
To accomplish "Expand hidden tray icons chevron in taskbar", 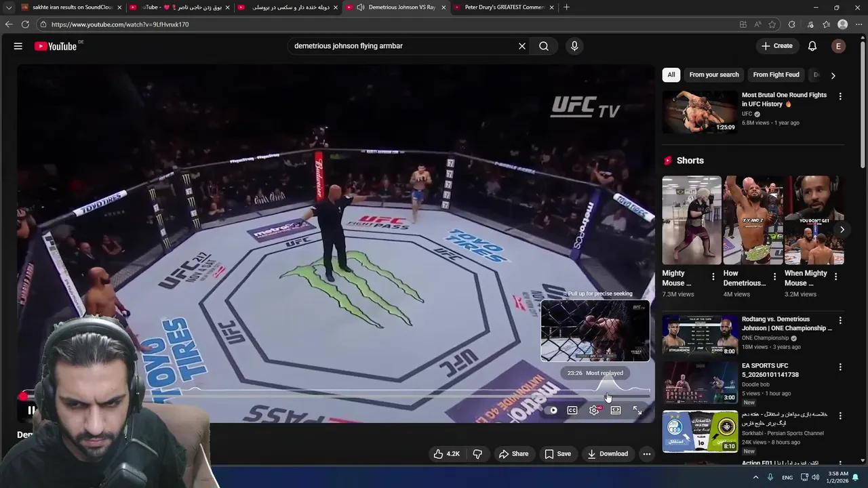I will 755,477.
